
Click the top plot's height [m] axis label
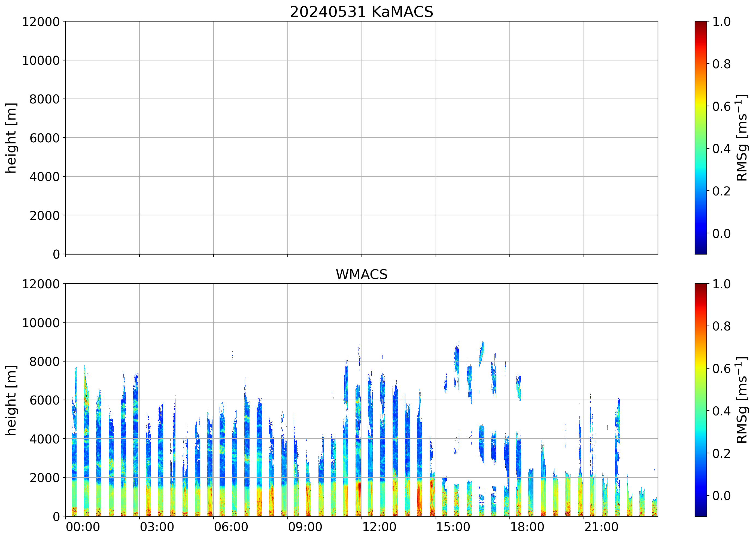pyautogui.click(x=11, y=138)
